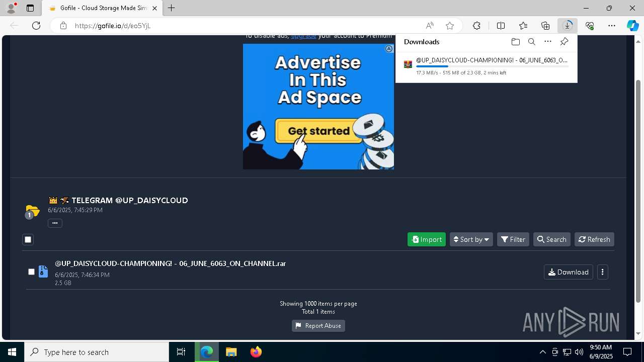
Task: Open Favorites list icon
Action: [x=523, y=26]
